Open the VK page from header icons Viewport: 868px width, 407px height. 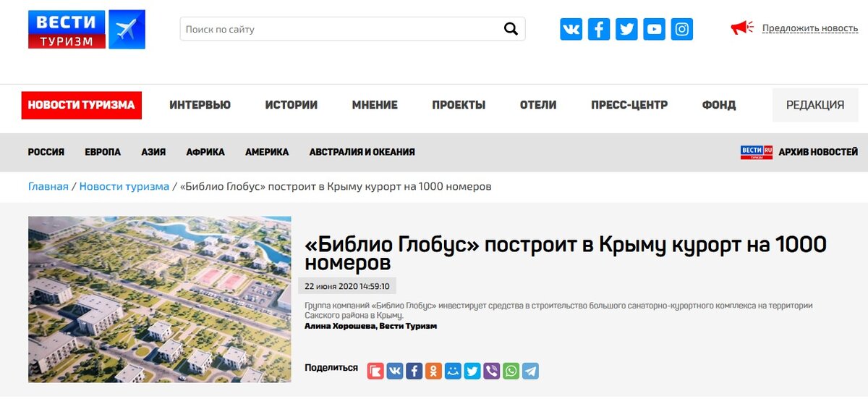tap(571, 29)
